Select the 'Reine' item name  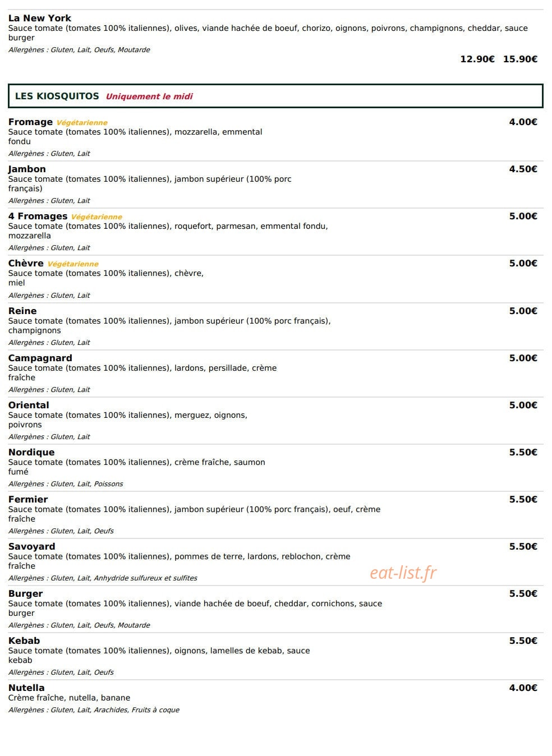[x=22, y=311]
